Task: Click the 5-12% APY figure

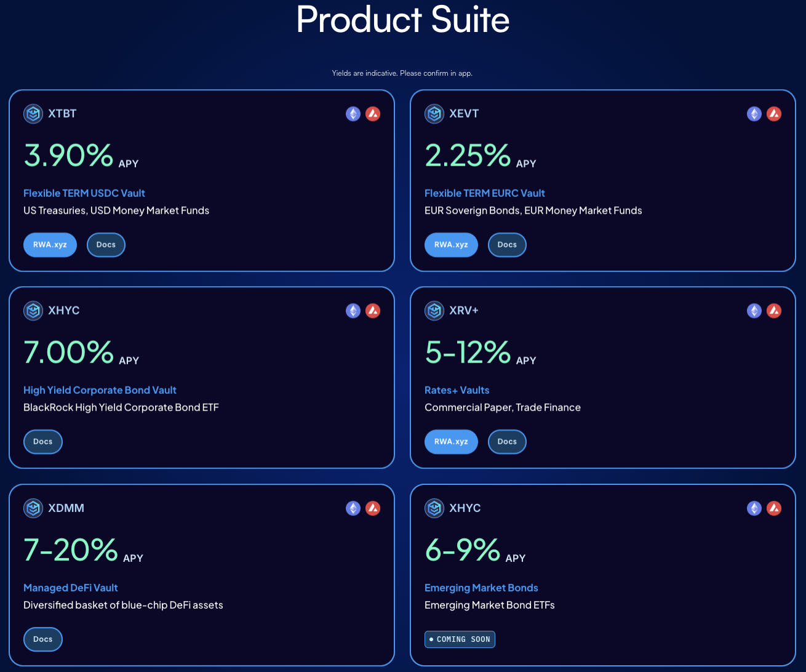Action: point(481,353)
